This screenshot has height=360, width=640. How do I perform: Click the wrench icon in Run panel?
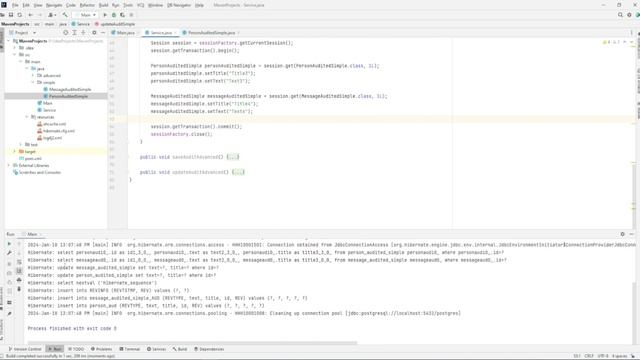pos(9,253)
